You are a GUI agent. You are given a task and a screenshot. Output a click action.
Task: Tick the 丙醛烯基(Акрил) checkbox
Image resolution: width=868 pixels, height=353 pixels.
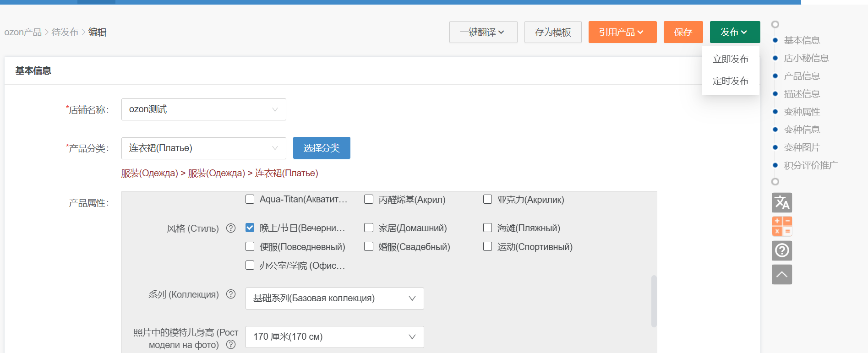click(369, 199)
